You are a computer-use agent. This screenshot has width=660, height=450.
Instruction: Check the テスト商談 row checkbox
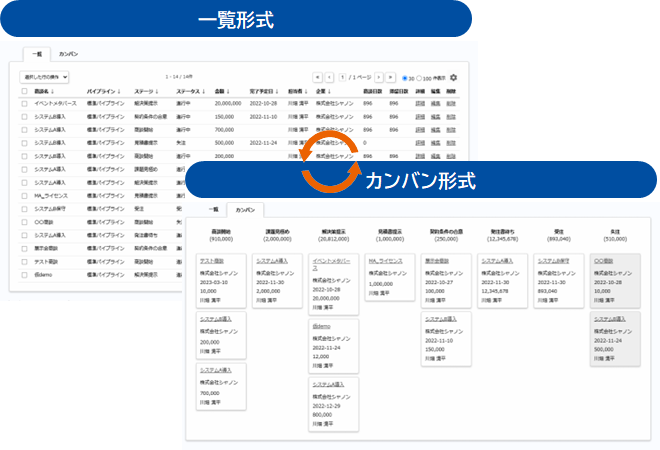pos(24,262)
